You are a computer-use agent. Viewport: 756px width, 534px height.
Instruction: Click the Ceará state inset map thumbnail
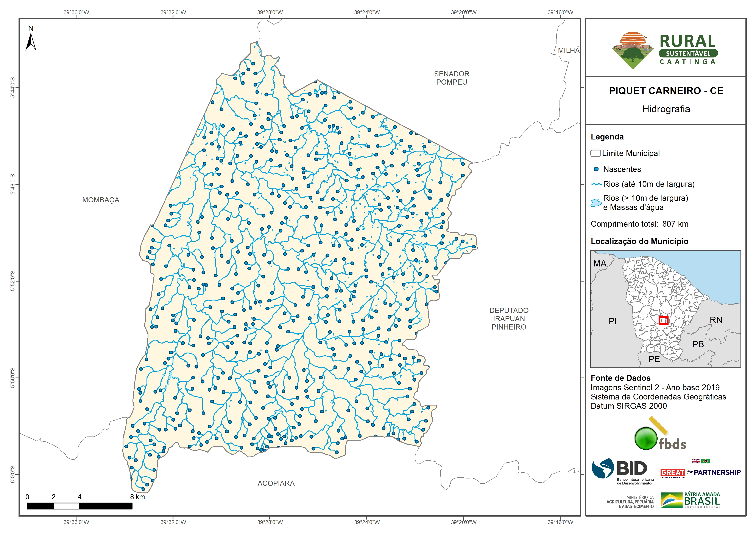click(666, 309)
